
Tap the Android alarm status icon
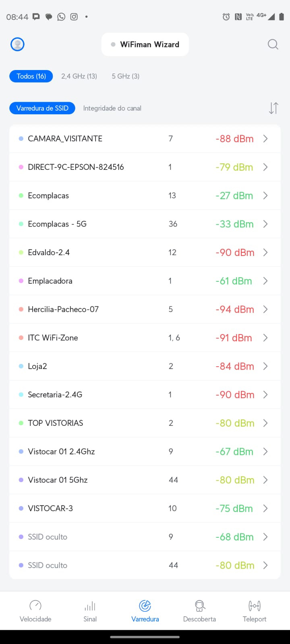tap(226, 17)
